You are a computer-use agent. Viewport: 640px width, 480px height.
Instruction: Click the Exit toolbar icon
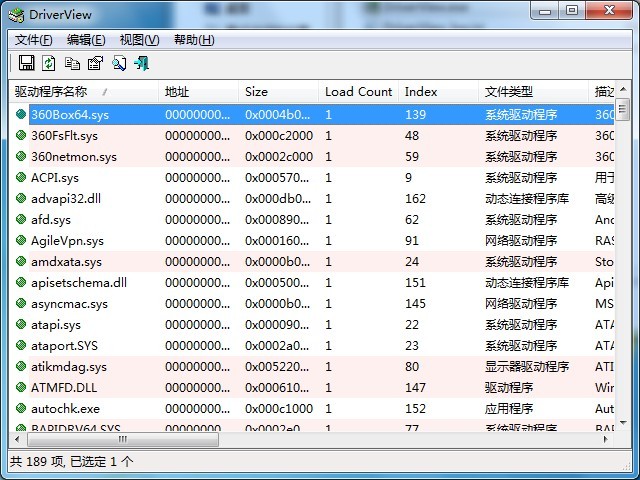[x=142, y=63]
